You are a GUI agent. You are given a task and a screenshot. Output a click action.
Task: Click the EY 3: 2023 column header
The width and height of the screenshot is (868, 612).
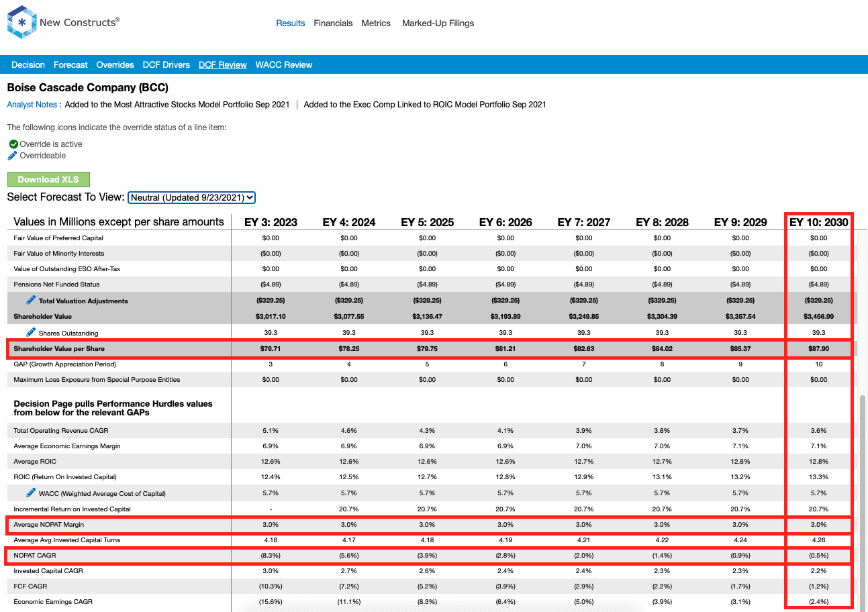tap(271, 222)
